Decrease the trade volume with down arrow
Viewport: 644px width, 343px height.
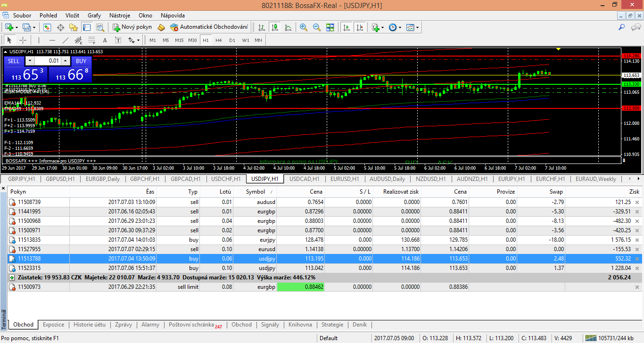click(30, 61)
